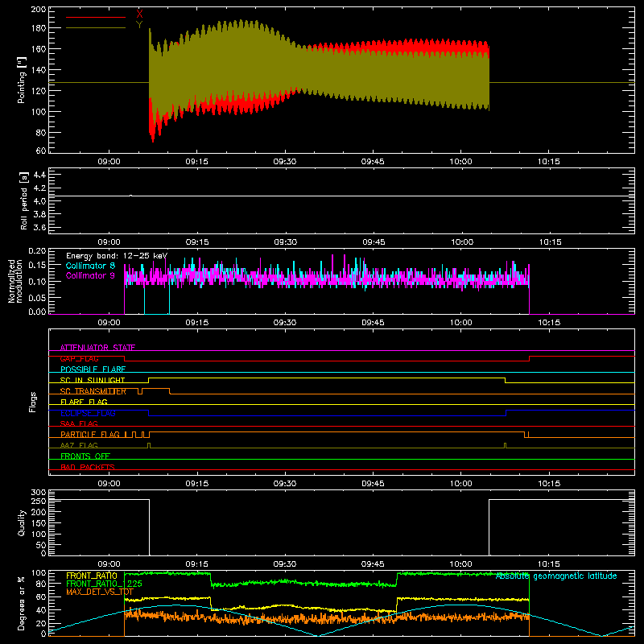Click the FLARE_FLAG label

tap(84, 402)
